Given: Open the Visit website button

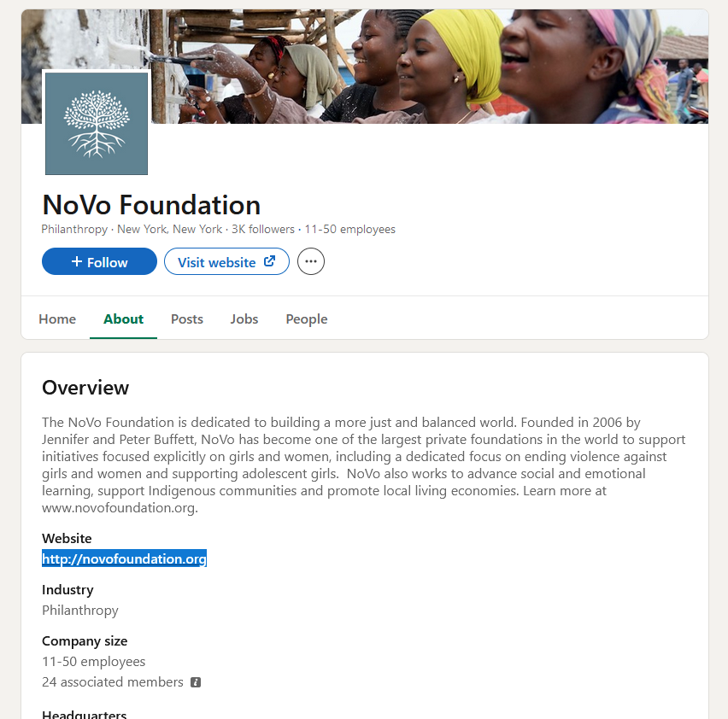Looking at the screenshot, I should [x=226, y=261].
